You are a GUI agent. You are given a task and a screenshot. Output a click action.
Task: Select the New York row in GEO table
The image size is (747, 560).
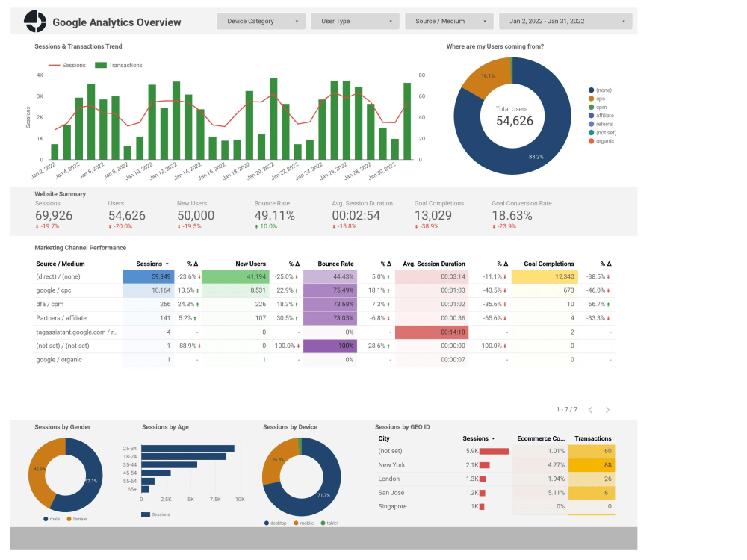pyautogui.click(x=391, y=464)
